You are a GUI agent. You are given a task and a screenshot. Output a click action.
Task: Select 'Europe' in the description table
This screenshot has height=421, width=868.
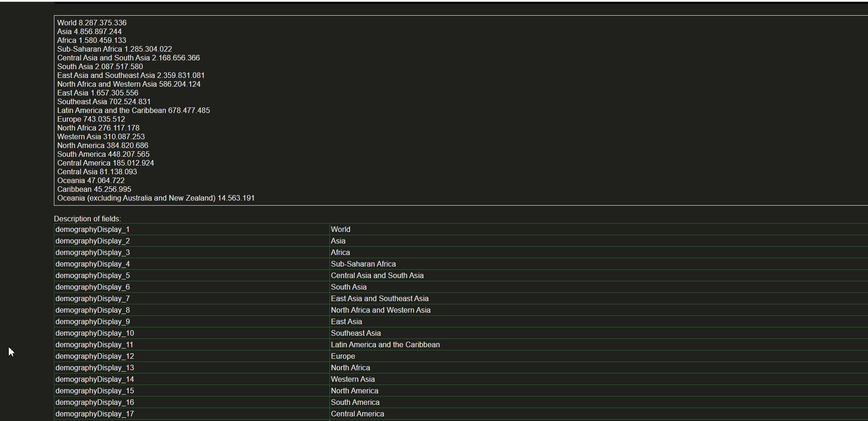[x=599, y=356]
